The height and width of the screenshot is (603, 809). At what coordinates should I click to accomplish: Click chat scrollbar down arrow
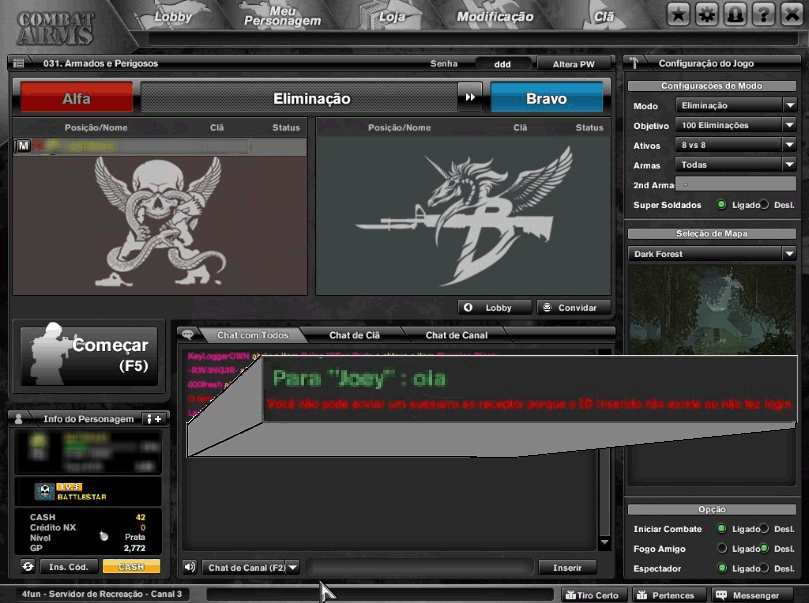tap(605, 542)
